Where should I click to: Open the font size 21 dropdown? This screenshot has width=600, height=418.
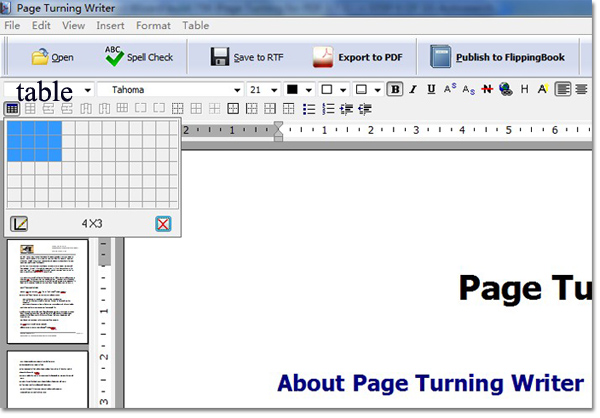coord(274,90)
